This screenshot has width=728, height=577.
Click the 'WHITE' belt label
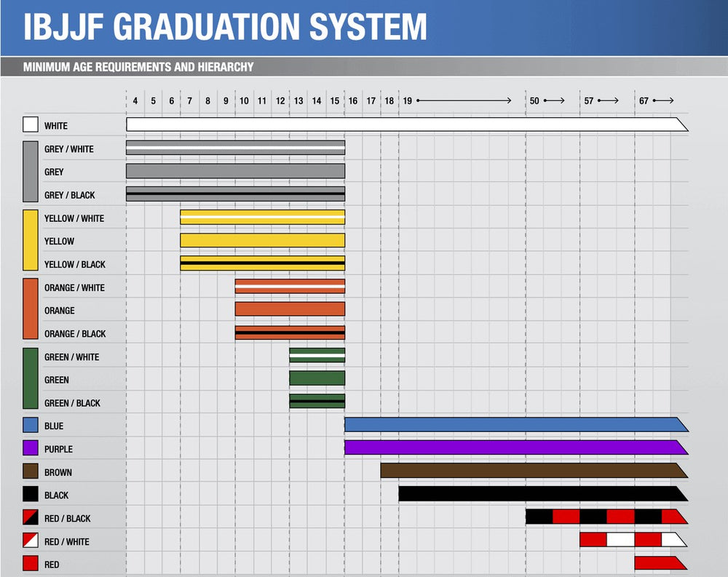[x=56, y=126]
